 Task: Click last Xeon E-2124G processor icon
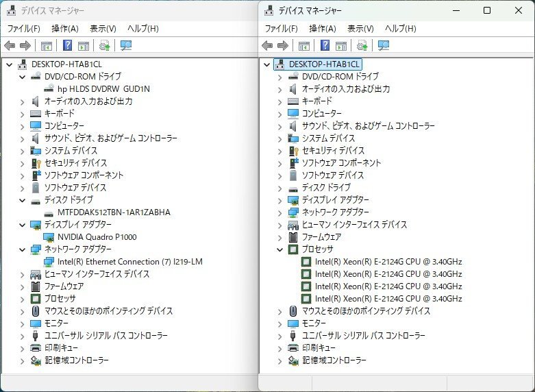coord(306,299)
